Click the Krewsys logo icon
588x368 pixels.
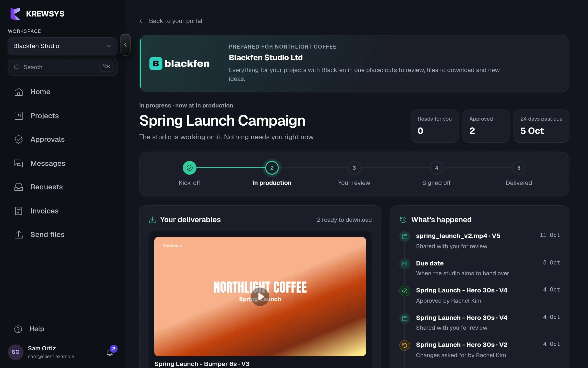pyautogui.click(x=15, y=14)
